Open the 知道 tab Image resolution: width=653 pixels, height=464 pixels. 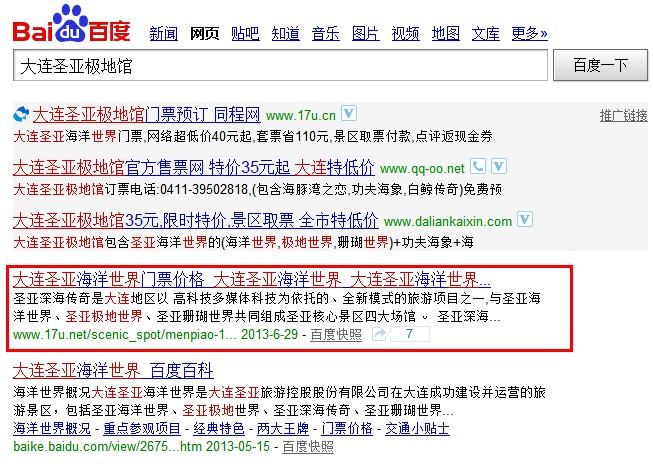(x=286, y=33)
